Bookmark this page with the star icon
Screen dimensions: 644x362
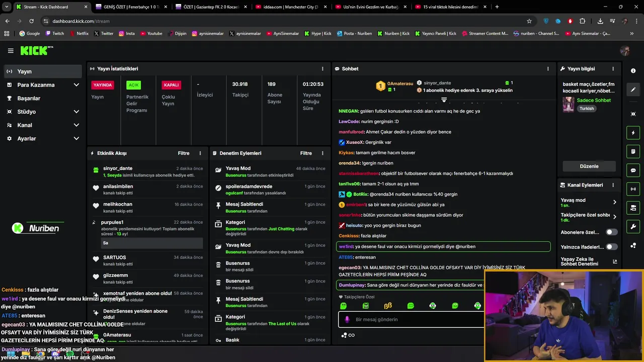coord(529,21)
